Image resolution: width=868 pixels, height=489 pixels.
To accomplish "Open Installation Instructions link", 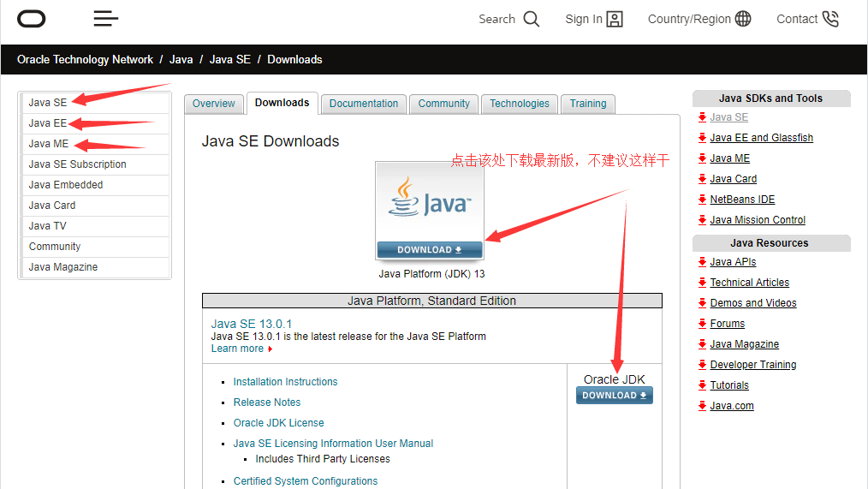I will pos(285,382).
